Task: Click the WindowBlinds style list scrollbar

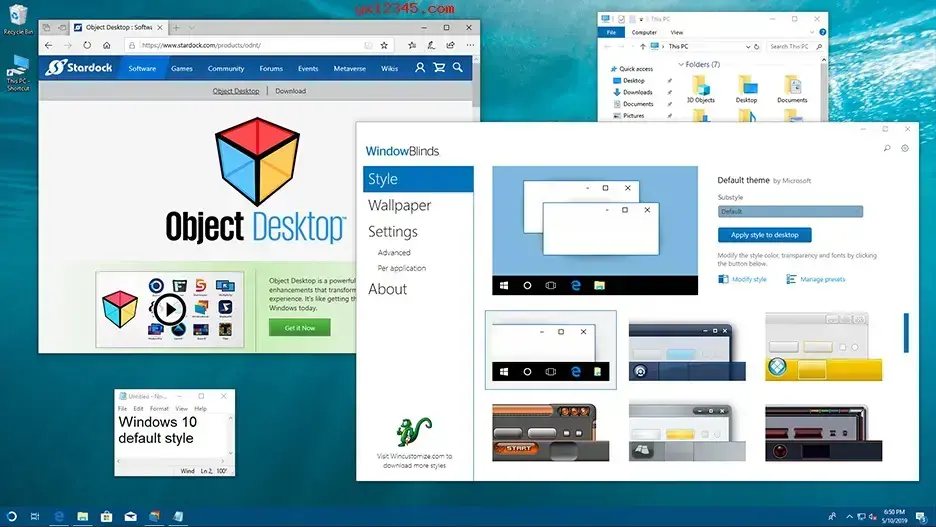Action: pyautogui.click(x=906, y=332)
